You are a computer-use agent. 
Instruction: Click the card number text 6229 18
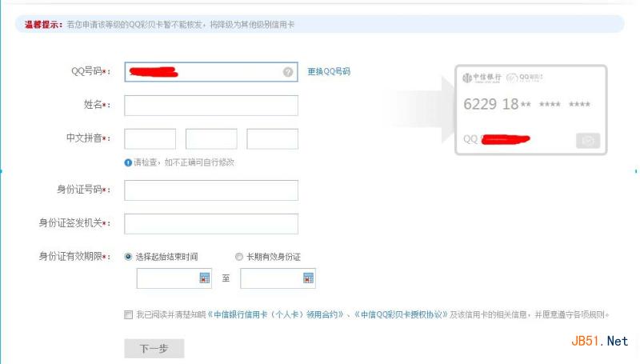491,104
